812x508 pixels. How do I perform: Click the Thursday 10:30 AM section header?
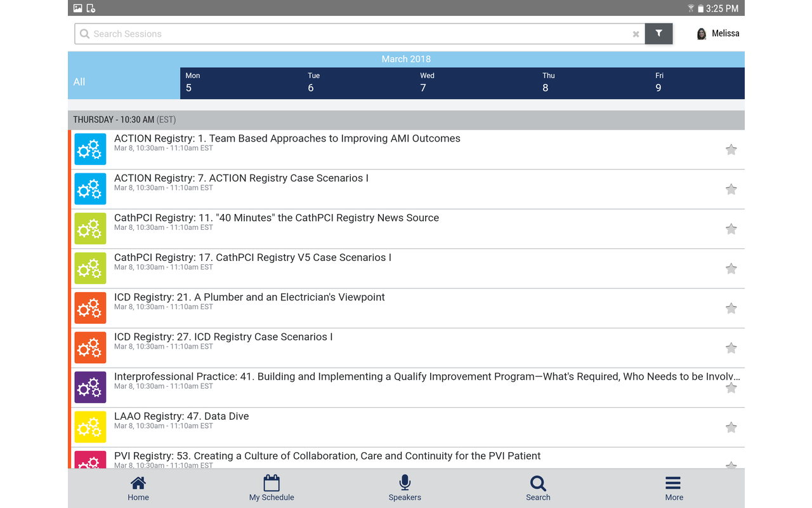[x=406, y=119]
